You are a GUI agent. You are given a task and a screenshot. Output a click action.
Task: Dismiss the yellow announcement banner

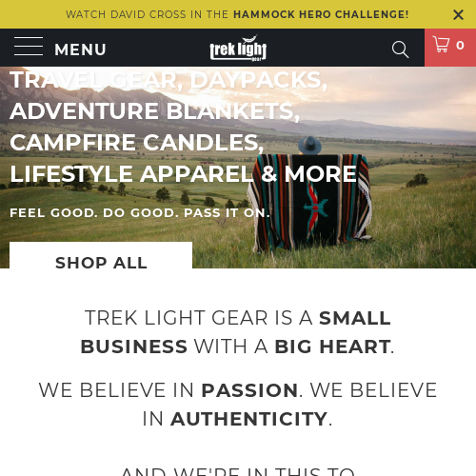[458, 14]
